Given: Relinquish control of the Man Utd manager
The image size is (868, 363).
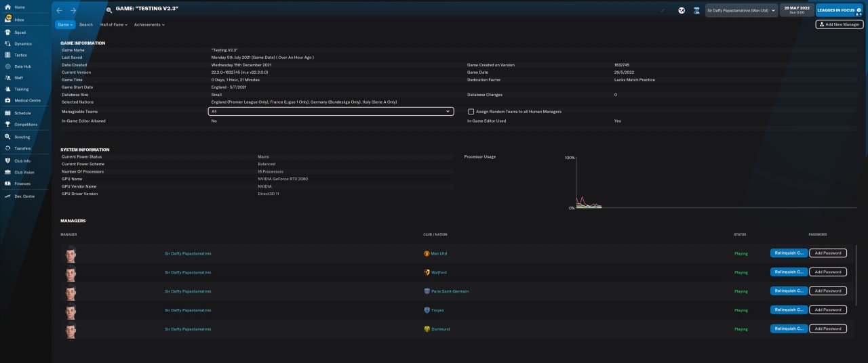Looking at the screenshot, I should coord(789,253).
